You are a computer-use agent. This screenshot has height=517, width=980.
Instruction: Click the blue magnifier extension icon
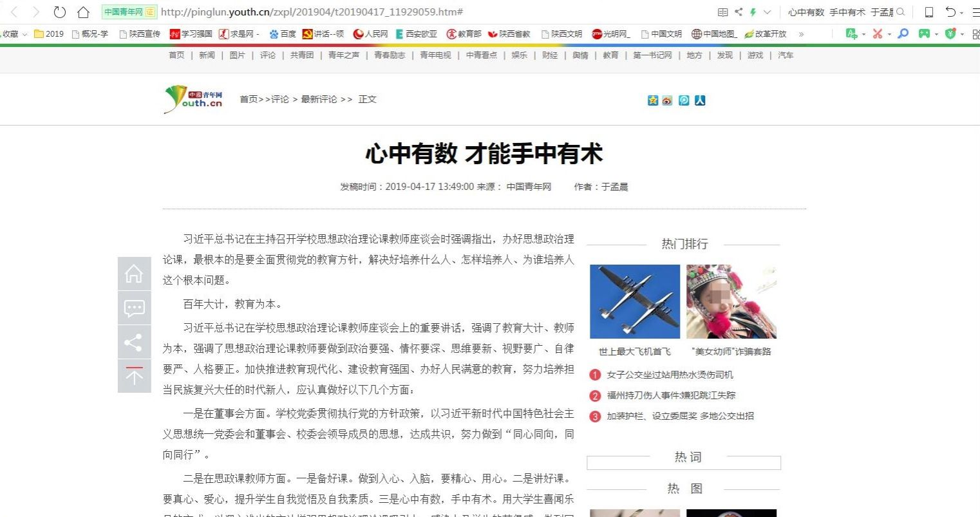pyautogui.click(x=903, y=33)
